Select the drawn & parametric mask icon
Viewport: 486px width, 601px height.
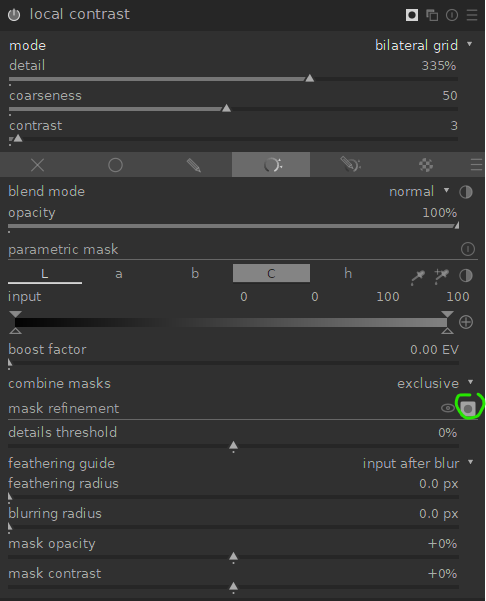tap(351, 164)
